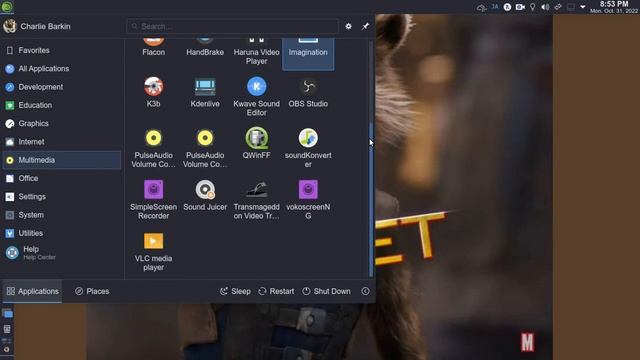This screenshot has width=640, height=360.
Task: Select Development category
Action: coord(62,87)
